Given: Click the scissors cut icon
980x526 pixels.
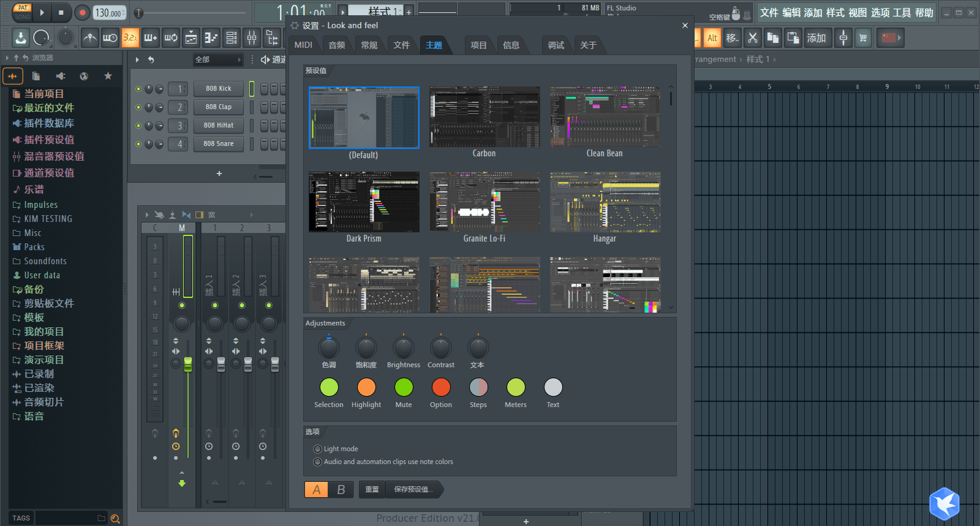Looking at the screenshot, I should [753, 38].
